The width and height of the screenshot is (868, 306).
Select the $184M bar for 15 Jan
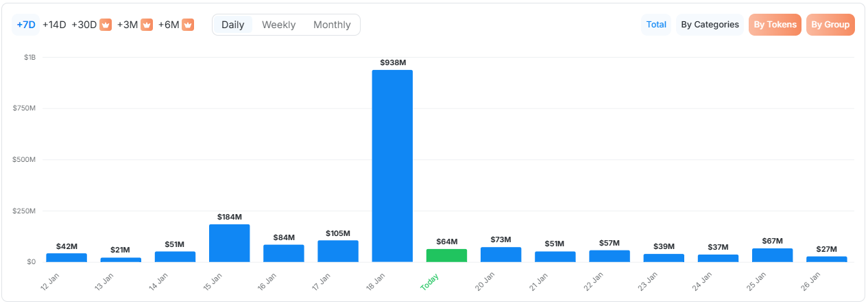click(229, 243)
